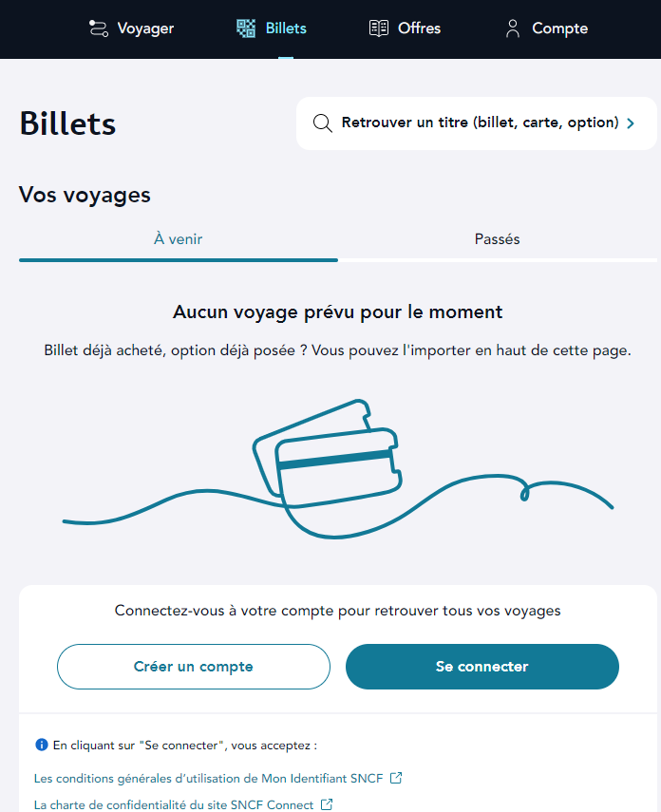
Task: Select the À venir tab
Action: click(178, 238)
